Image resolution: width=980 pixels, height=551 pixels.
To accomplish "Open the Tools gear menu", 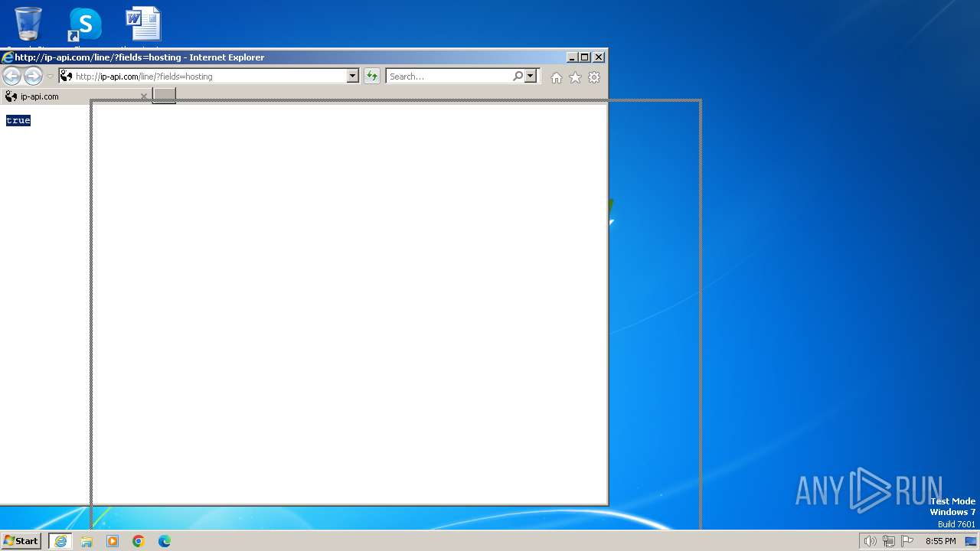I will point(594,77).
